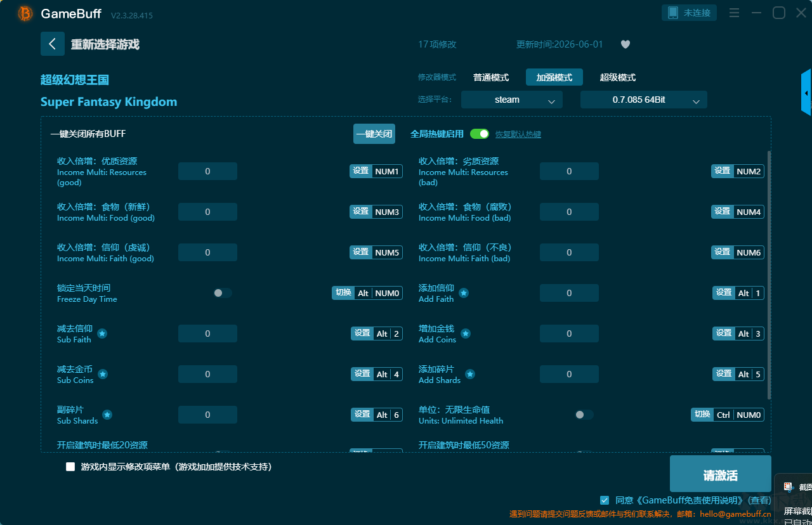Click the cheat list vertical scrollbar
812x525 pixels.
(x=769, y=275)
